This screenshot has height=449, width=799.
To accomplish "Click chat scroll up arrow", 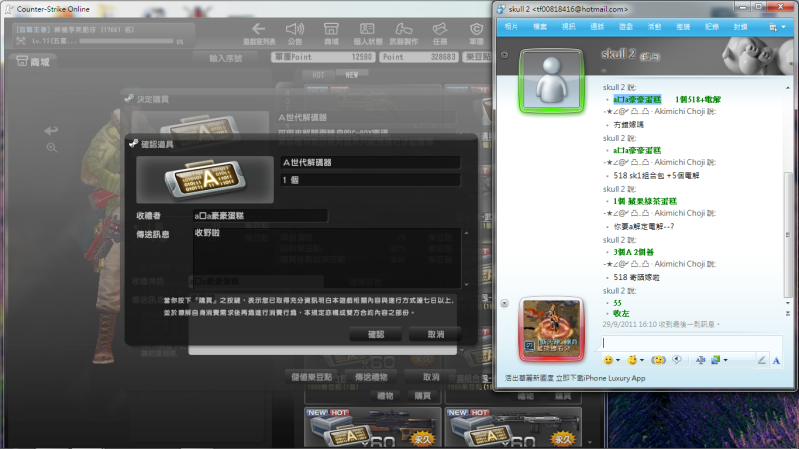I will (x=788, y=88).
